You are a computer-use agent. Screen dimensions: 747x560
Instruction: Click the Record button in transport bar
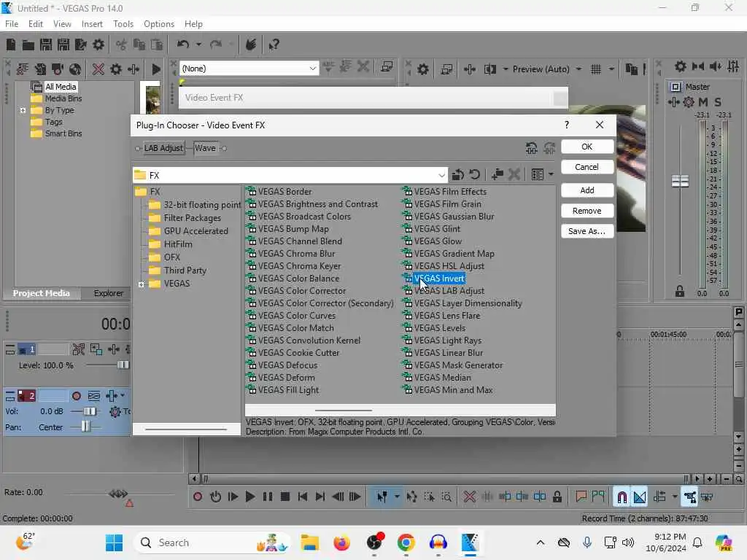click(x=198, y=497)
